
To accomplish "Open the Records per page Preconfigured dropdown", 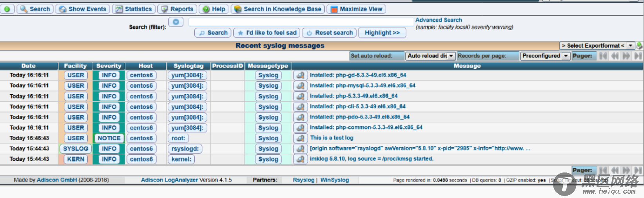I will point(545,56).
